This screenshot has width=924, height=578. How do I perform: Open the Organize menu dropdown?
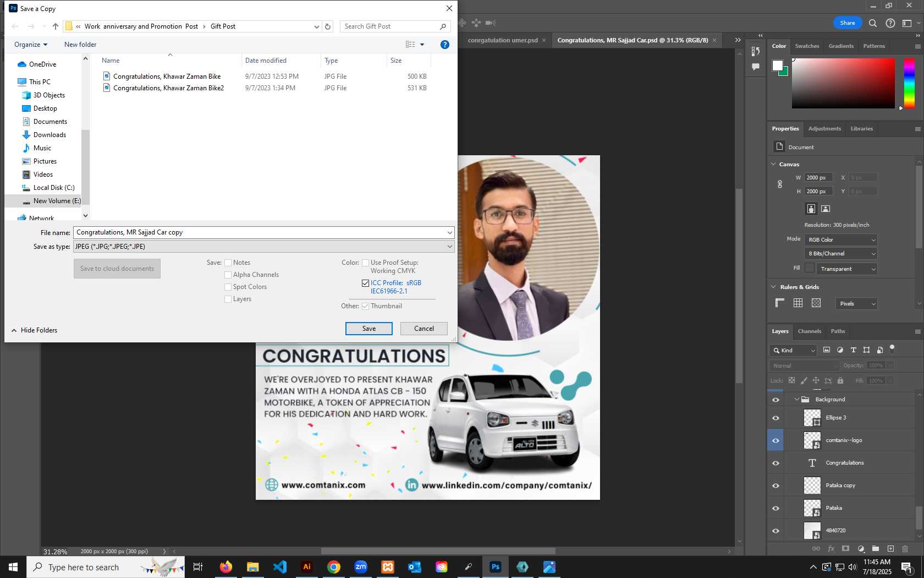pyautogui.click(x=31, y=45)
